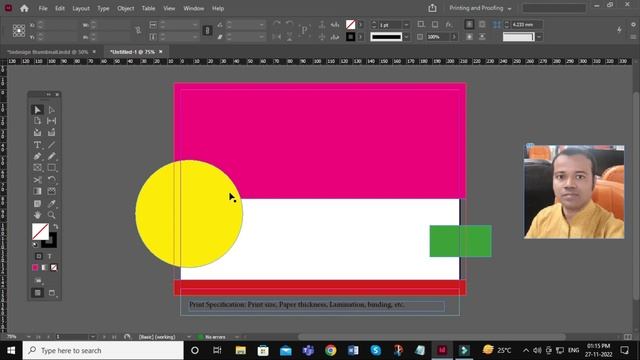Open the zoom level dropdown in status bar

28,337
